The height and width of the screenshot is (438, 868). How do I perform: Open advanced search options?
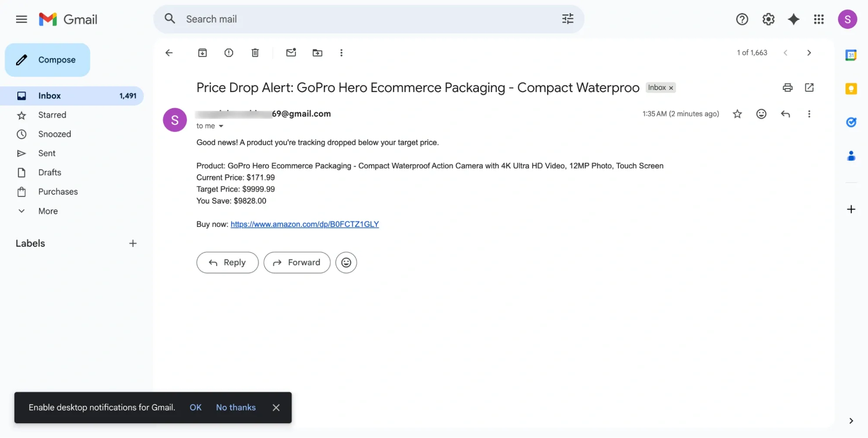(x=567, y=19)
